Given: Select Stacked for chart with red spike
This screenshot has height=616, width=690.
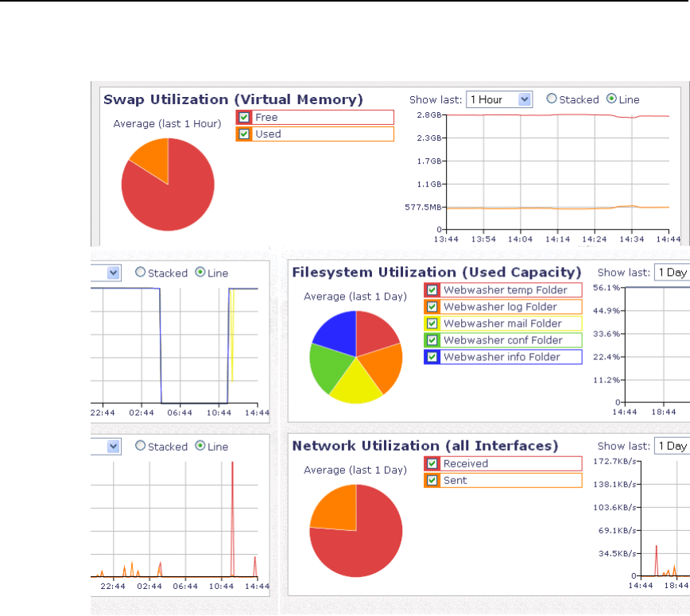Looking at the screenshot, I should [141, 446].
